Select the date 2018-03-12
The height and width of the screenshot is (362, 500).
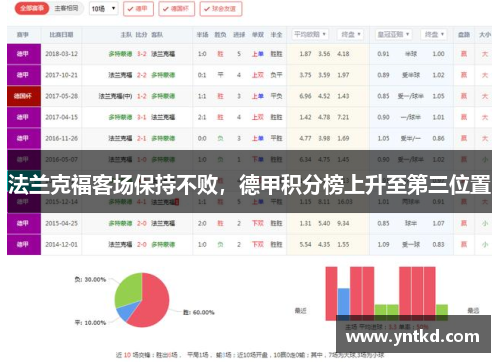[61, 54]
